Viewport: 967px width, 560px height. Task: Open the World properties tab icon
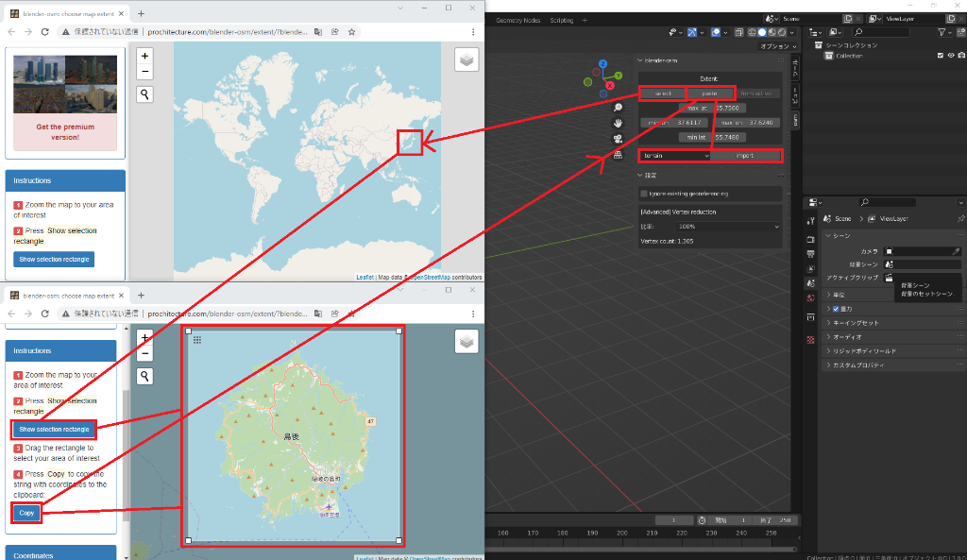click(x=810, y=298)
